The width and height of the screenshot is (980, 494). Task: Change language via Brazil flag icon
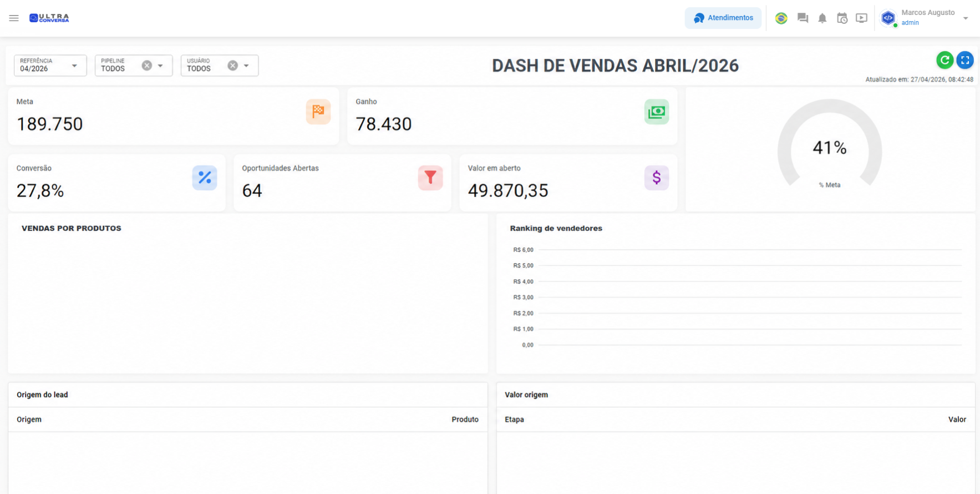(x=781, y=18)
